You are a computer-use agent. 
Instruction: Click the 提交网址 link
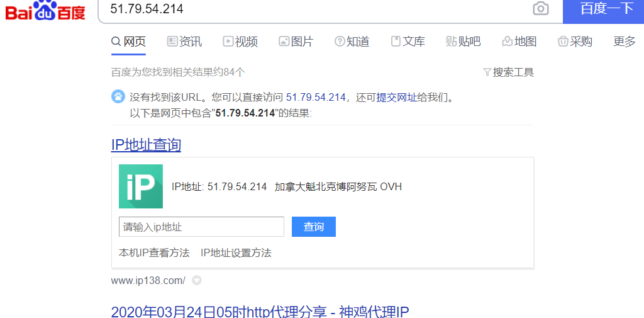pos(397,98)
